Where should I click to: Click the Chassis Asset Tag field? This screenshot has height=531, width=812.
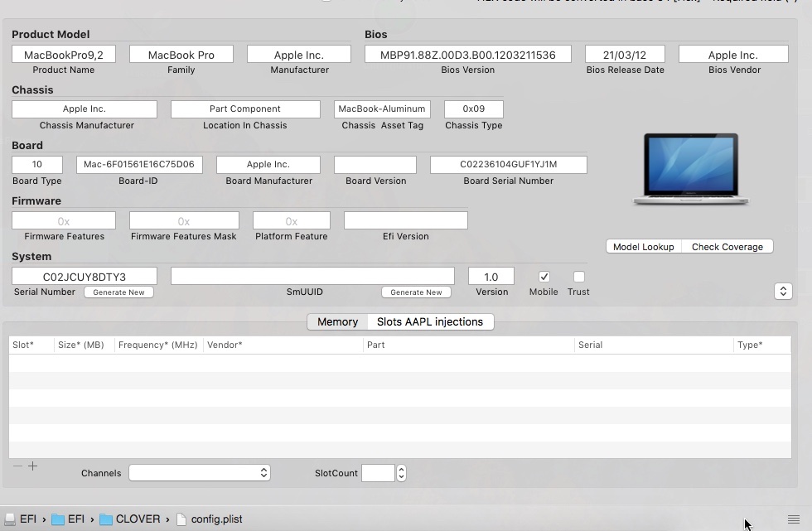point(382,109)
